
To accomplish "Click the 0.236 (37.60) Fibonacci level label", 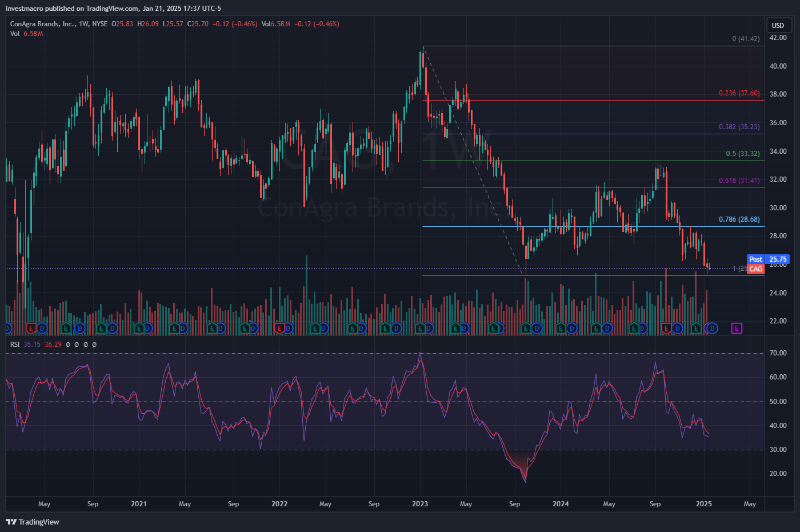I will (x=739, y=93).
